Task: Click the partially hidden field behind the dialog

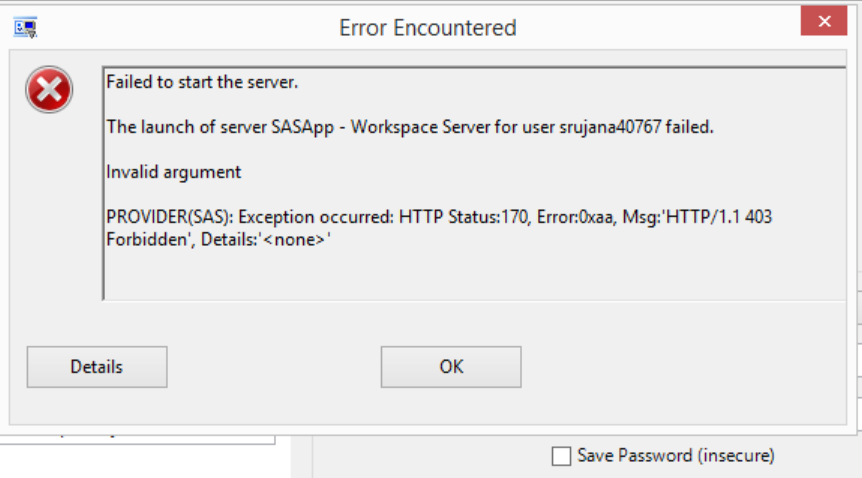Action: coord(136,433)
